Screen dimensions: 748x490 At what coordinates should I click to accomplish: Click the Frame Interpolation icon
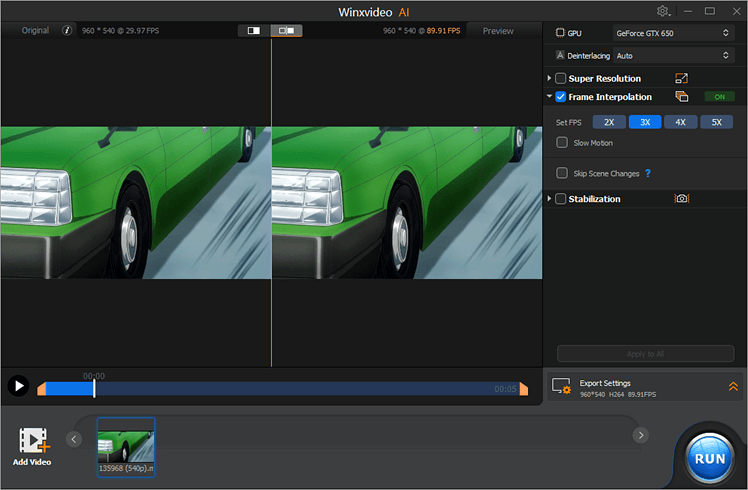[682, 97]
